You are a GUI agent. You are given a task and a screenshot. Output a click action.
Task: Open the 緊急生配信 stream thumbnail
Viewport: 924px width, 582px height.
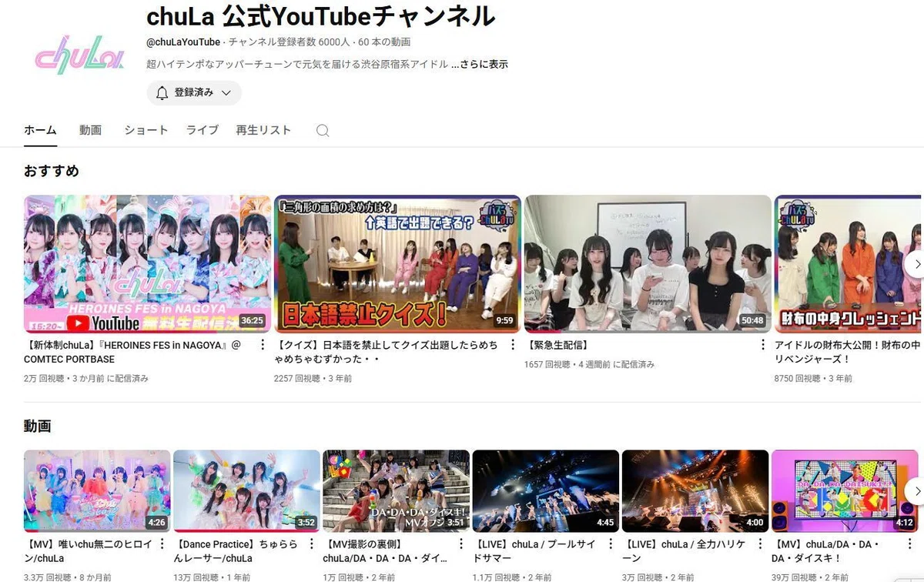click(648, 264)
